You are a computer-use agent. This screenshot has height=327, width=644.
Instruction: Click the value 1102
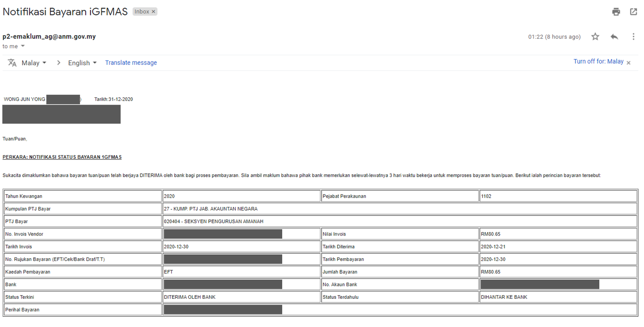(x=486, y=196)
